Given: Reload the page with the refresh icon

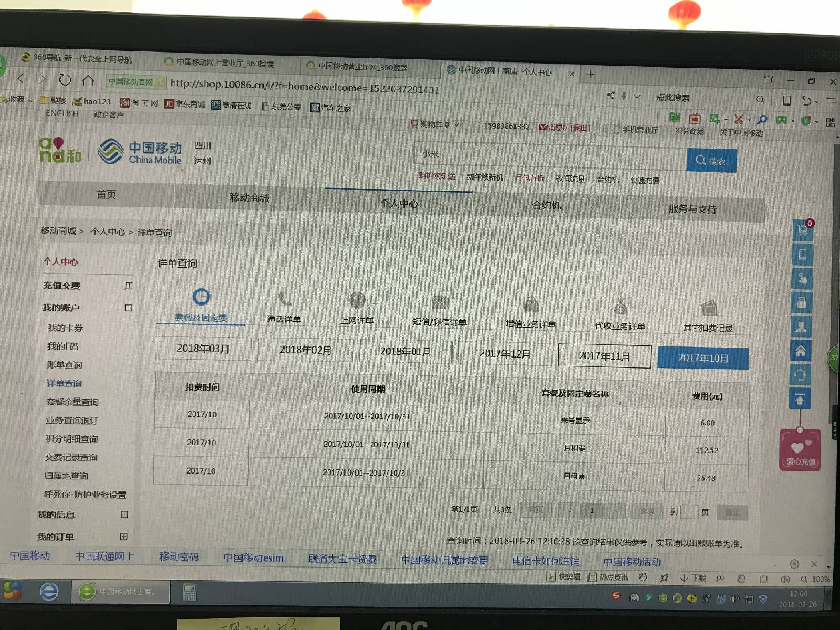Looking at the screenshot, I should click(65, 80).
